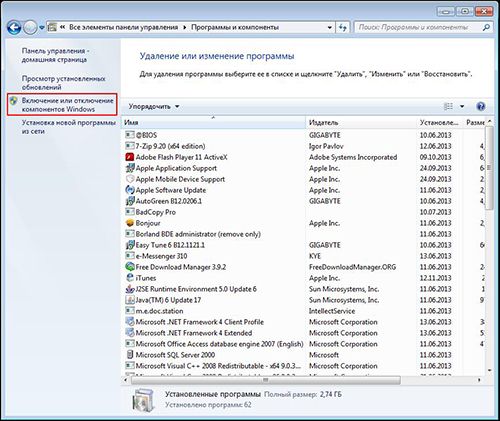Click the Java(TM) 6 Update 17 icon
The height and width of the screenshot is (421, 500).
[130, 300]
